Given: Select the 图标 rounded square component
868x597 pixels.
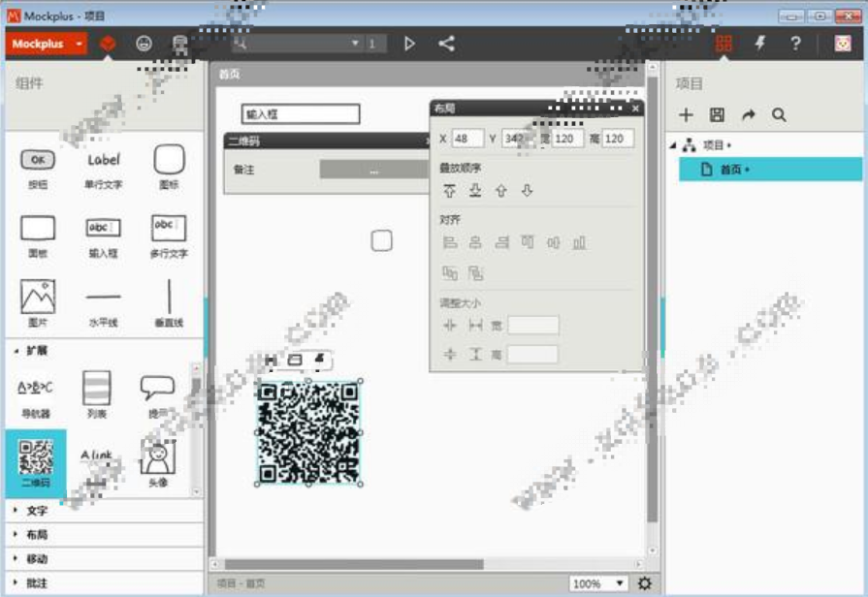Looking at the screenshot, I should pyautogui.click(x=169, y=167).
